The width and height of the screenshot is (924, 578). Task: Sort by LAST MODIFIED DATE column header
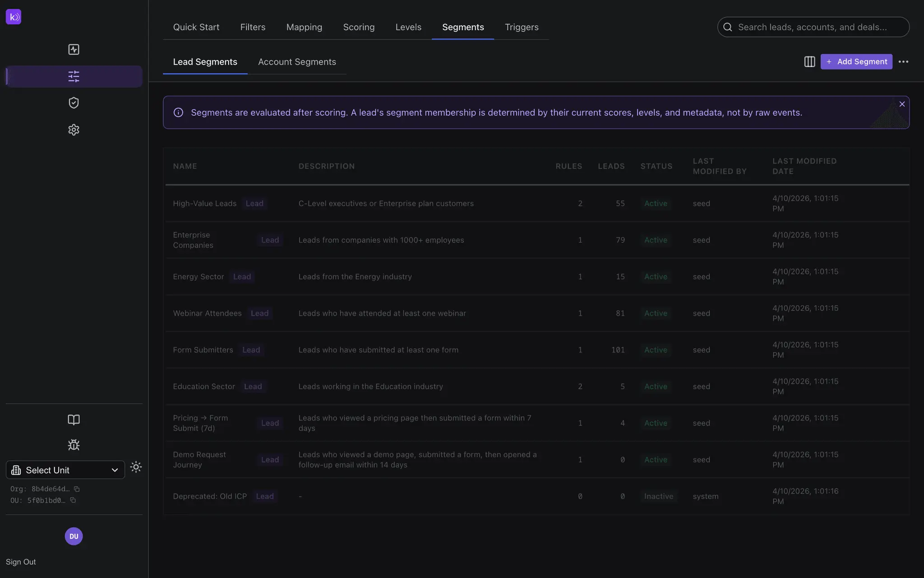click(x=804, y=166)
